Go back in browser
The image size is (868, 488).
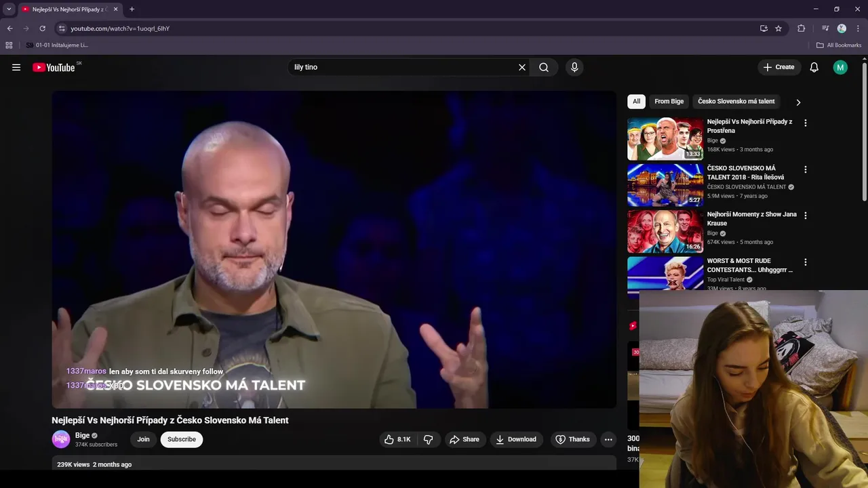coord(9,28)
